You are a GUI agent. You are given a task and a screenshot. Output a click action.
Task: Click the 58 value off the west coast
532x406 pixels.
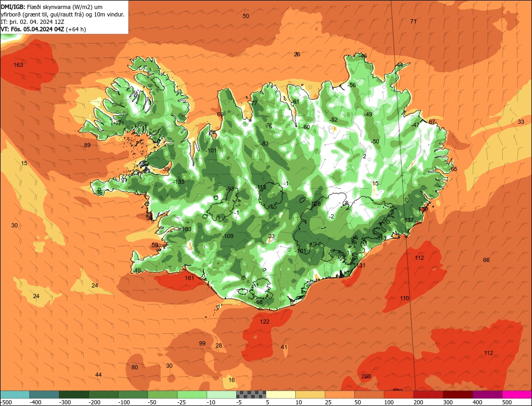[x=155, y=245]
